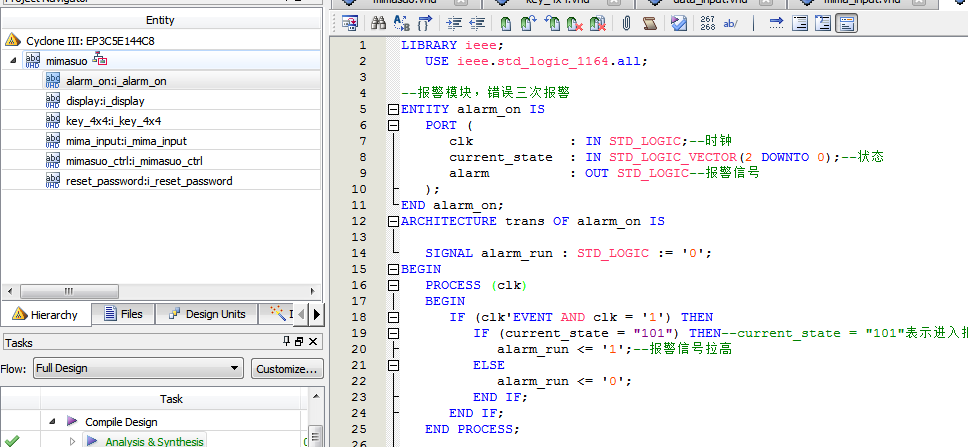Click the toggle bookmark toolbar icon
The width and height of the screenshot is (968, 447).
(506, 23)
